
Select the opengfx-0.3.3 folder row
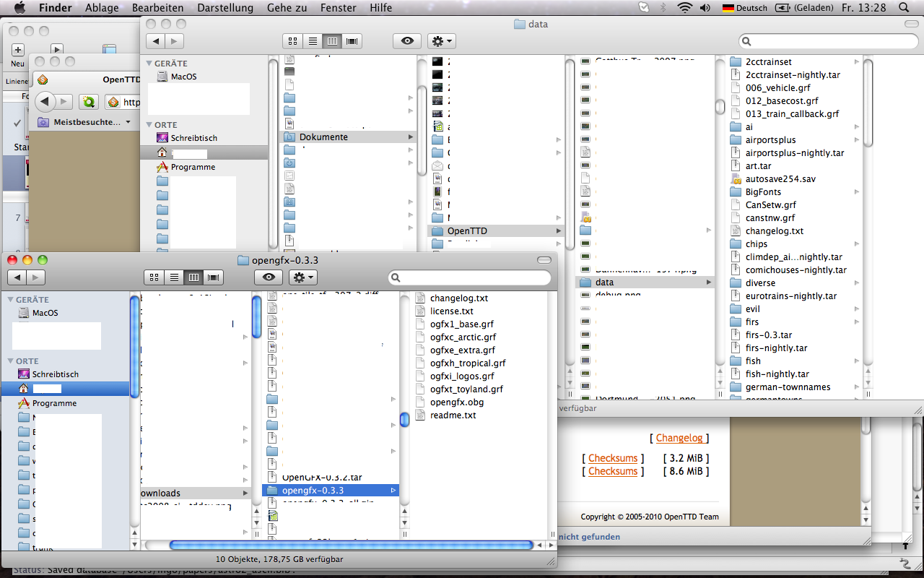click(331, 491)
